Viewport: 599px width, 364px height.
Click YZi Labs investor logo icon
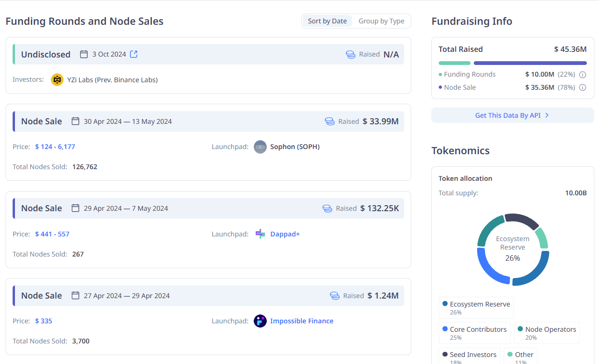coord(57,80)
